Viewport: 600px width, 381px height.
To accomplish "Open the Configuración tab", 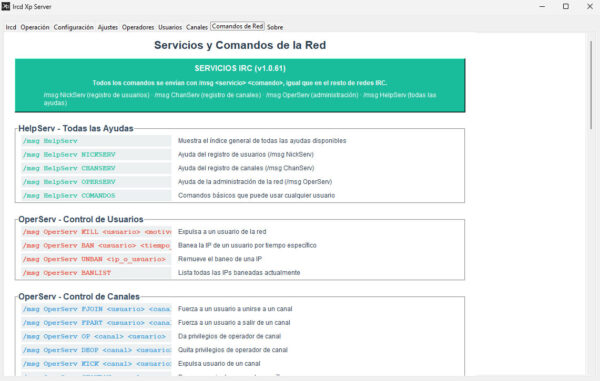I will [73, 27].
